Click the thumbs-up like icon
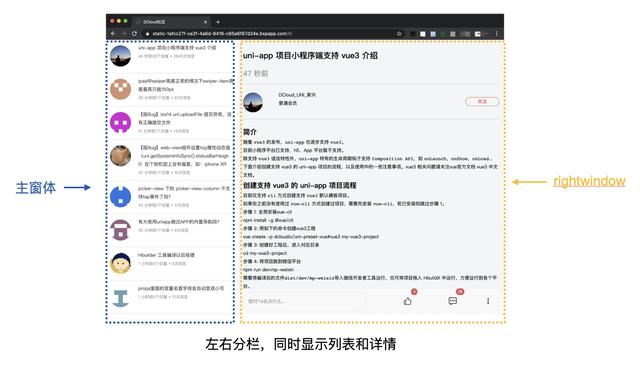 point(408,301)
